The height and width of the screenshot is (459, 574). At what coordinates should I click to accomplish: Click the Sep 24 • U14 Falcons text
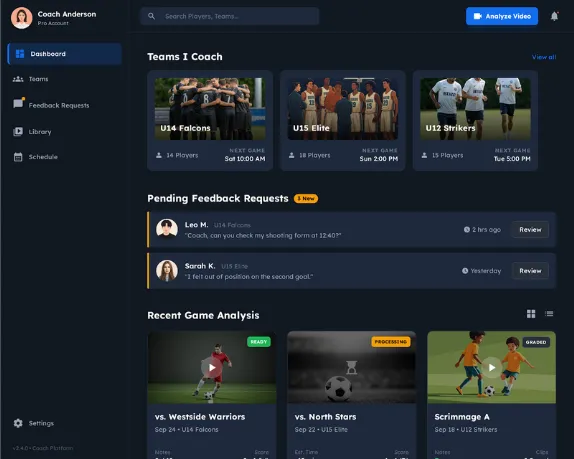pos(186,429)
